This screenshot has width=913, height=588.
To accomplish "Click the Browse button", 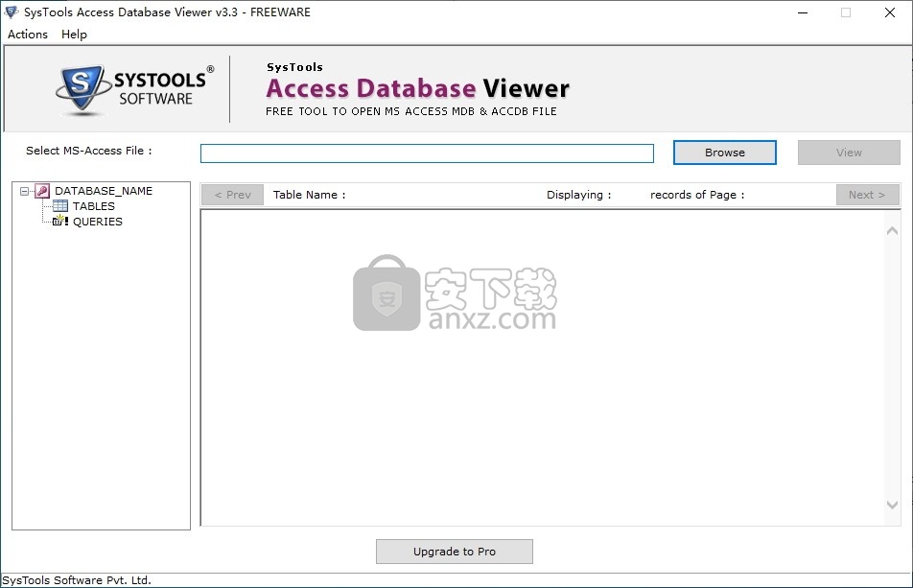I will pos(724,153).
